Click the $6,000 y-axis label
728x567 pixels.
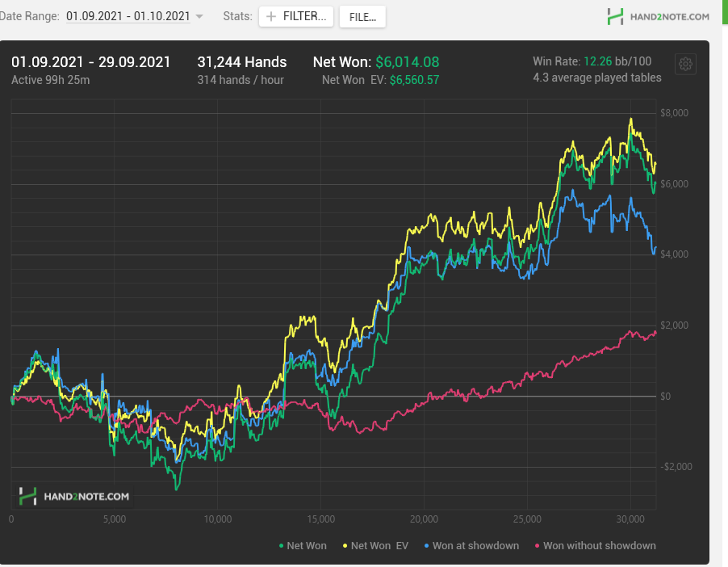coord(674,184)
